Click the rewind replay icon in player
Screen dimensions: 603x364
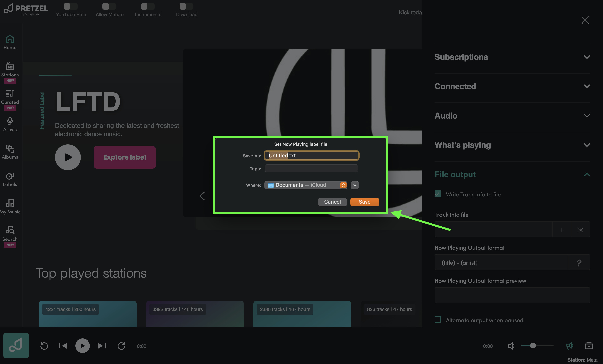pyautogui.click(x=44, y=346)
